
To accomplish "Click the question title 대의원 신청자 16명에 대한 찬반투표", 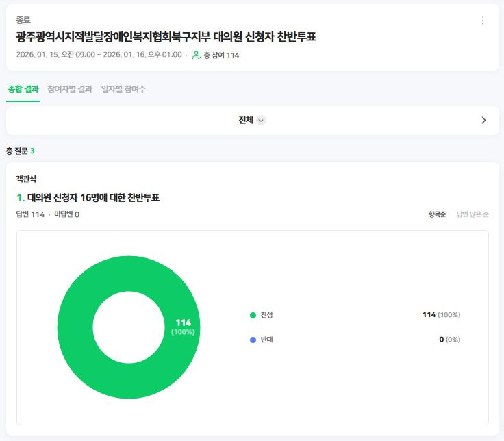I will [93, 198].
